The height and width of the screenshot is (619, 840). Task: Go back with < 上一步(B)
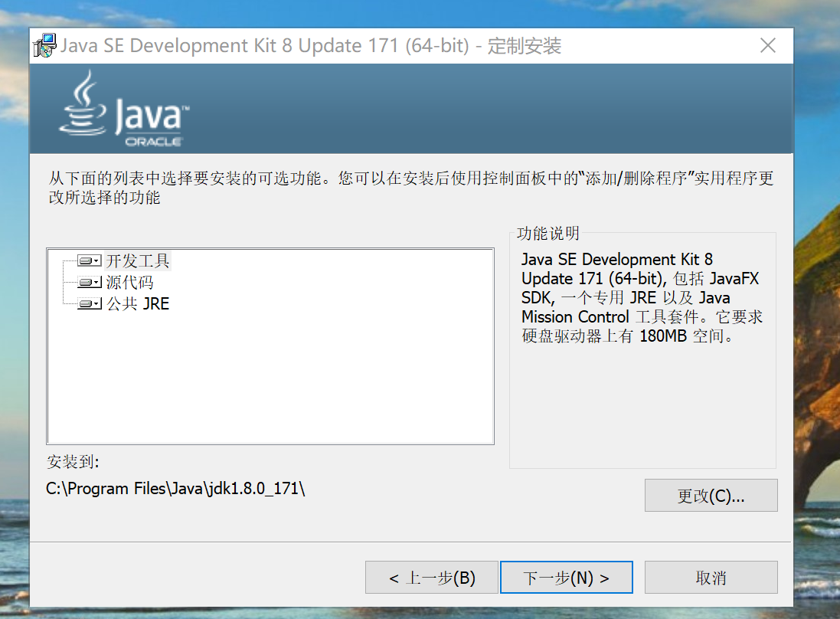pos(432,578)
